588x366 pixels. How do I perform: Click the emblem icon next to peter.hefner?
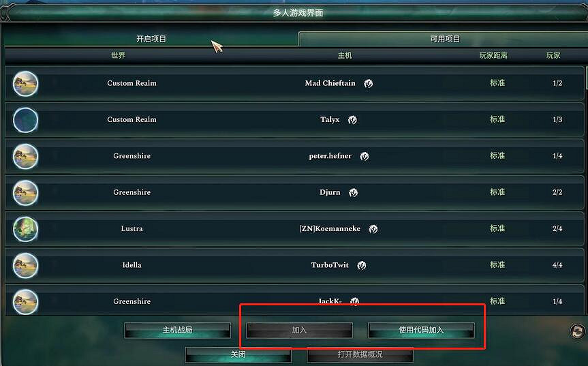tap(364, 156)
